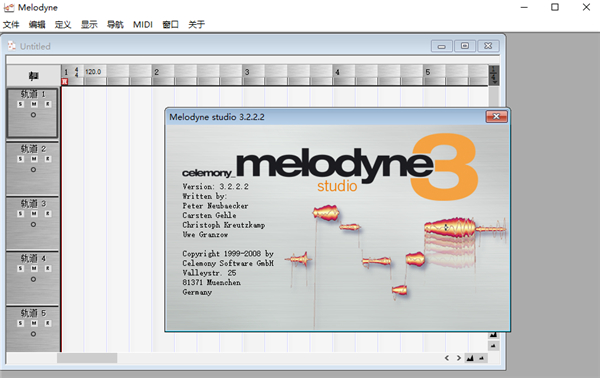Image resolution: width=600 pixels, height=378 pixels.
Task: Mute track 轨道 4 with its M button
Action: click(x=34, y=268)
